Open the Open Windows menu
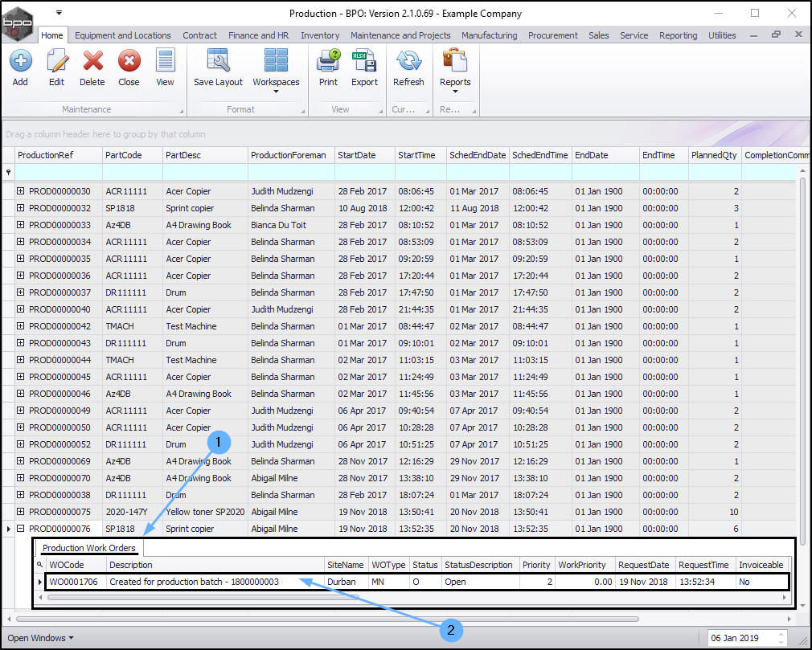Image resolution: width=812 pixels, height=650 pixels. (x=40, y=638)
